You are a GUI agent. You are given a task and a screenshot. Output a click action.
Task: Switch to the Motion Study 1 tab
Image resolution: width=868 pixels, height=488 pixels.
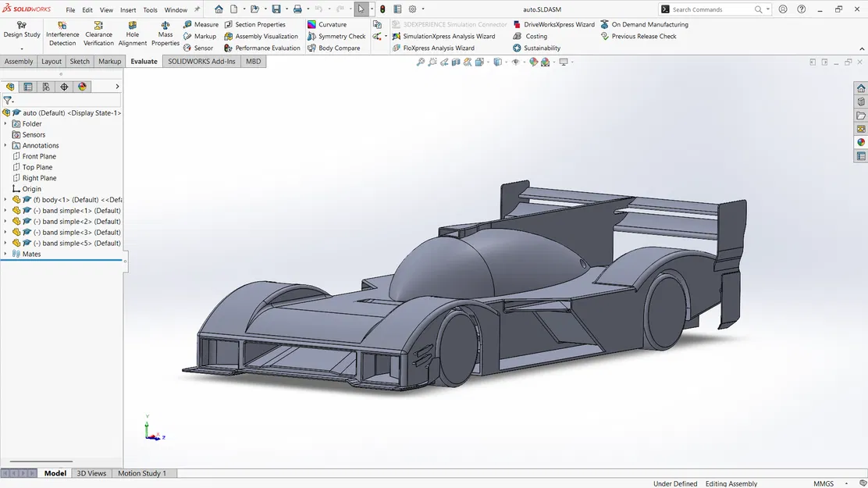(143, 473)
